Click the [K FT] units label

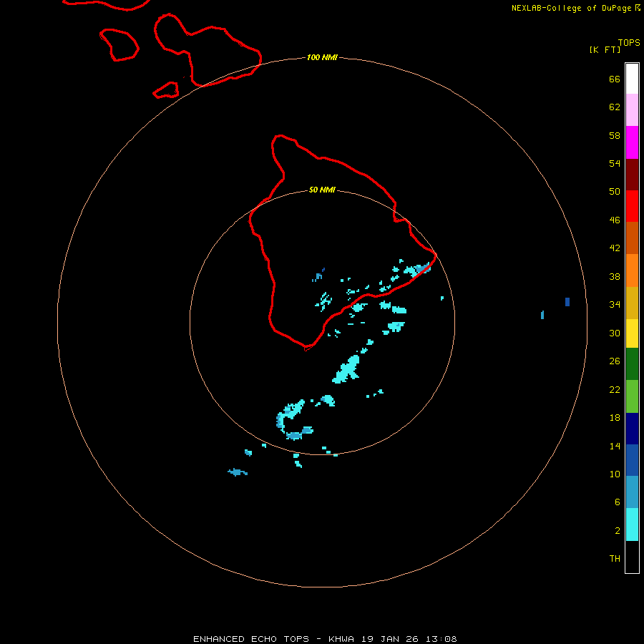tap(605, 49)
